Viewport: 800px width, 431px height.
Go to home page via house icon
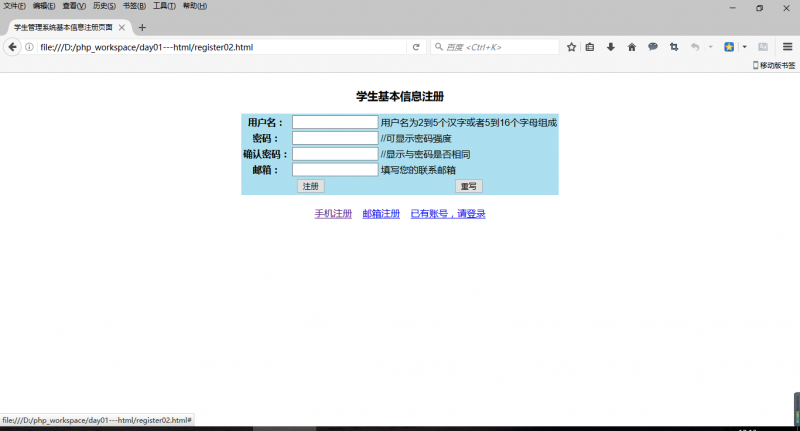pos(632,47)
